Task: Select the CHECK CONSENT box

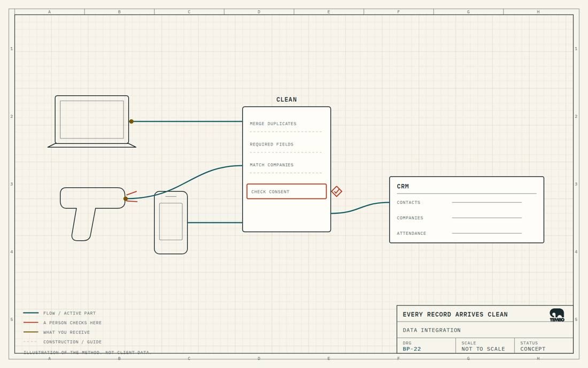Action: point(287,191)
